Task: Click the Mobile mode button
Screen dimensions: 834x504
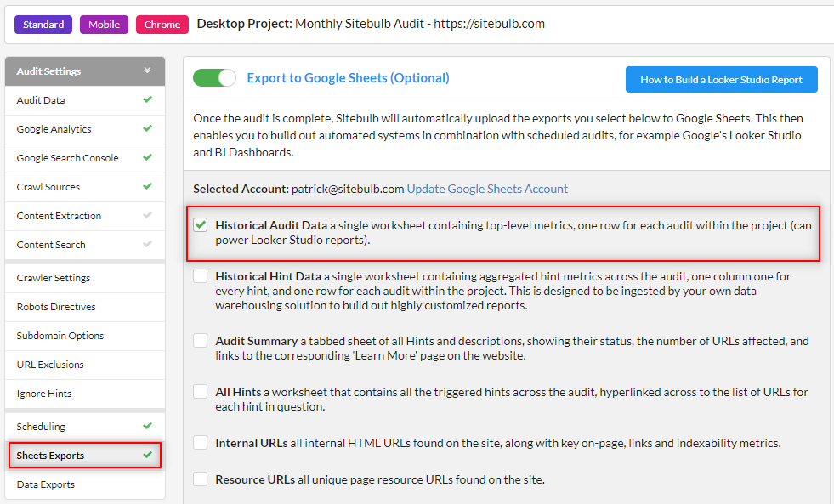Action: point(105,25)
